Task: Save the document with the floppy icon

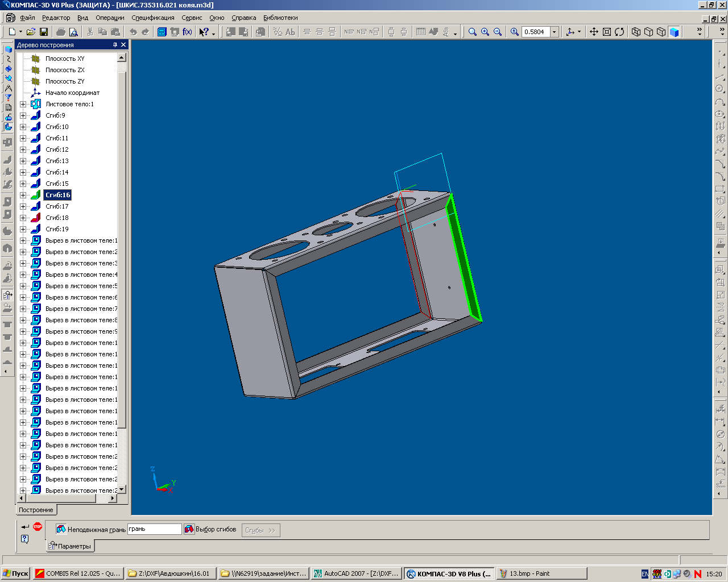Action: [43, 32]
